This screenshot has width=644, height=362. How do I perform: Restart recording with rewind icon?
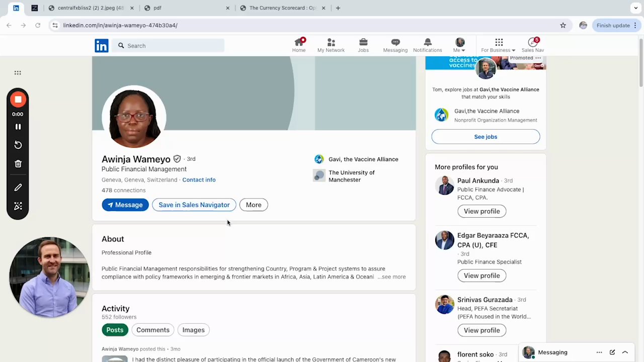pyautogui.click(x=18, y=145)
